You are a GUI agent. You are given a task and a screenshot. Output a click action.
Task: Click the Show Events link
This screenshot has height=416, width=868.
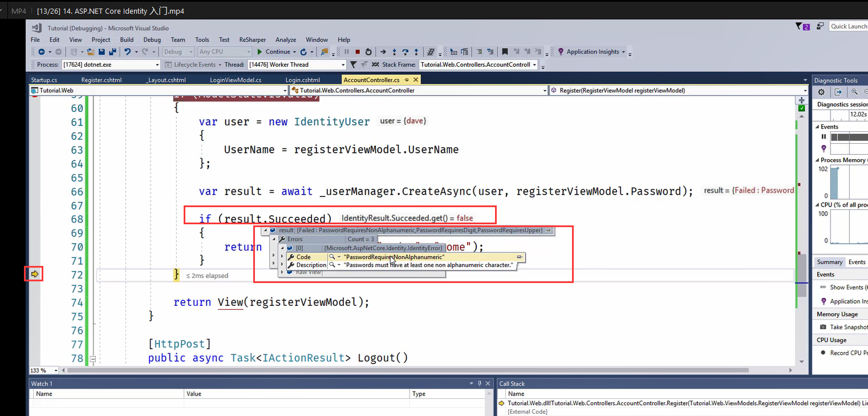849,287
